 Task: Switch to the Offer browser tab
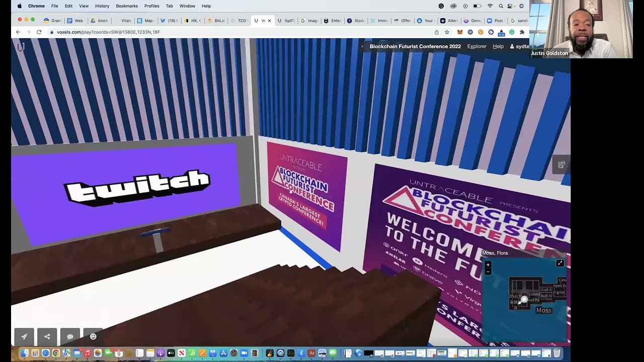click(x=403, y=21)
